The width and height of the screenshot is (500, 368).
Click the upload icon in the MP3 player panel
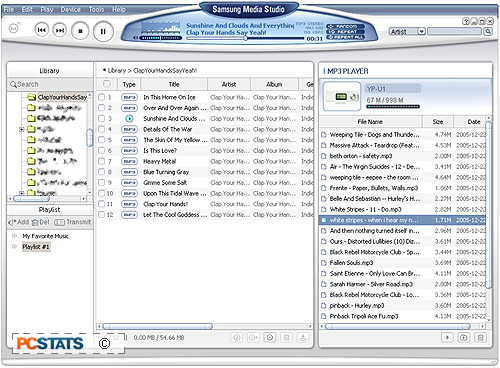pos(464,338)
